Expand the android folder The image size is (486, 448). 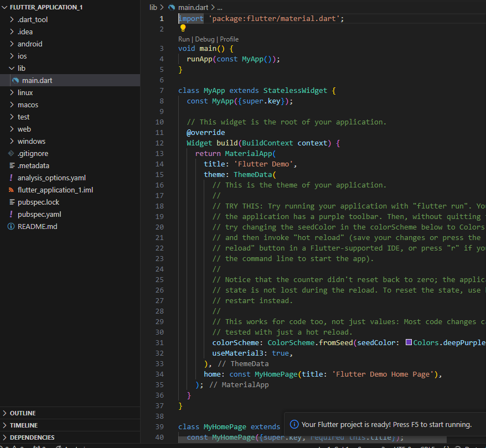click(12, 44)
